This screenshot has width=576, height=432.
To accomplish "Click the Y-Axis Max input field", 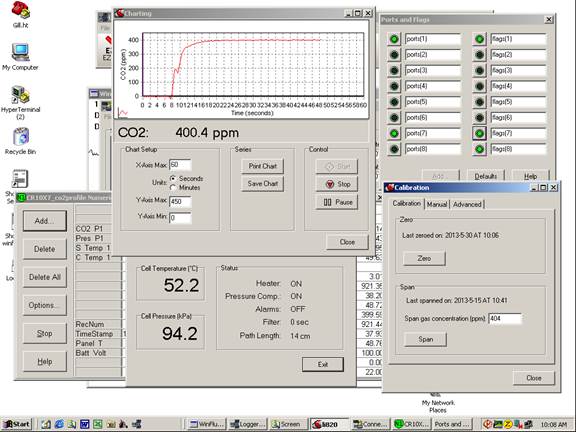I will click(x=180, y=201).
